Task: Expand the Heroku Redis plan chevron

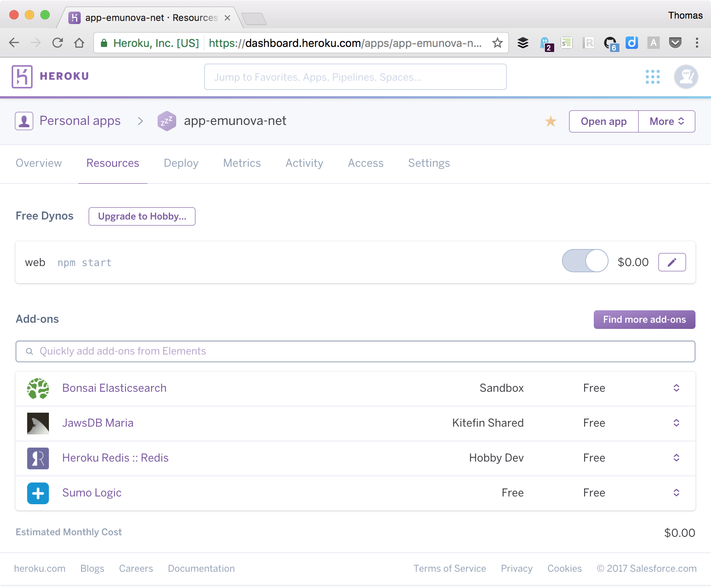Action: [x=676, y=458]
